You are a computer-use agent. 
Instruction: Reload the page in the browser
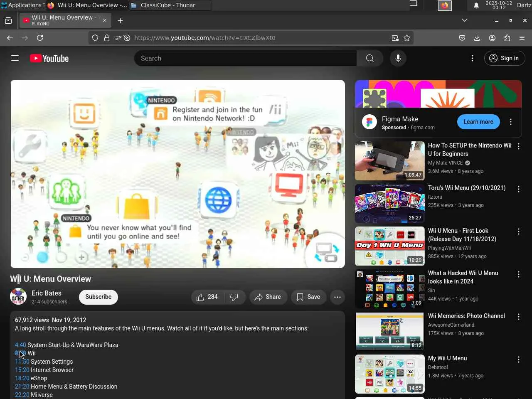(x=40, y=38)
